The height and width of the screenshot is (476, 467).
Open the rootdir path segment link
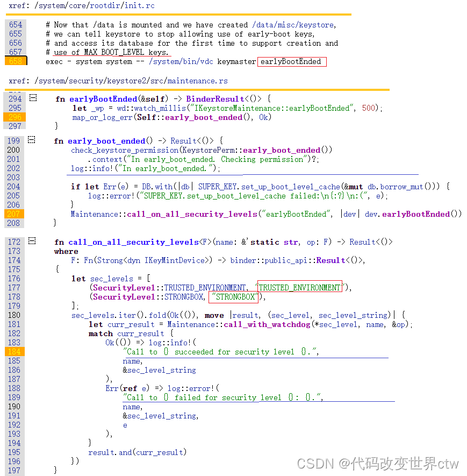[x=105, y=5]
